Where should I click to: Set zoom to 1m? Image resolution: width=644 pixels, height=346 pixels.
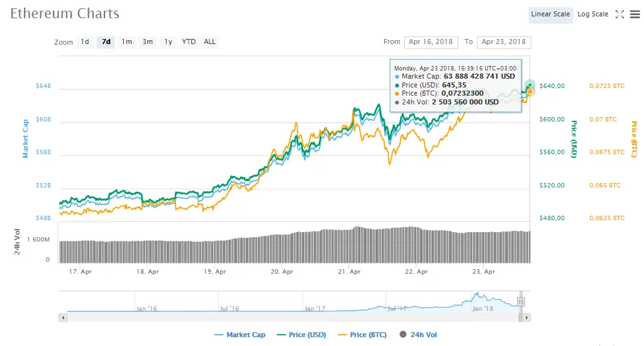pos(127,42)
